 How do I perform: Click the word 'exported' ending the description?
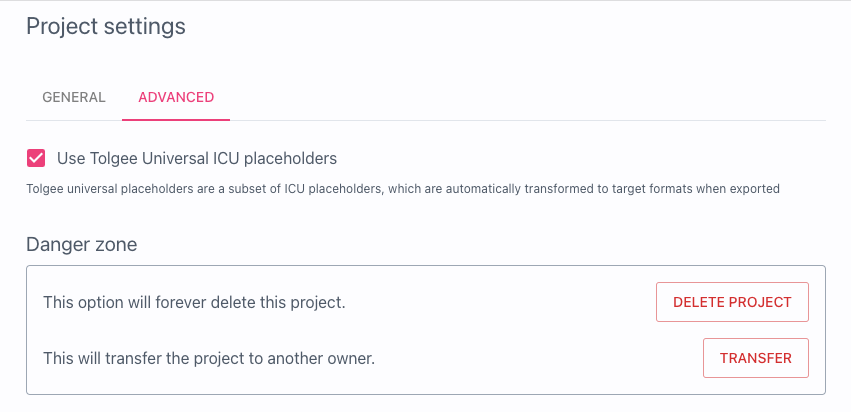pyautogui.click(x=753, y=188)
